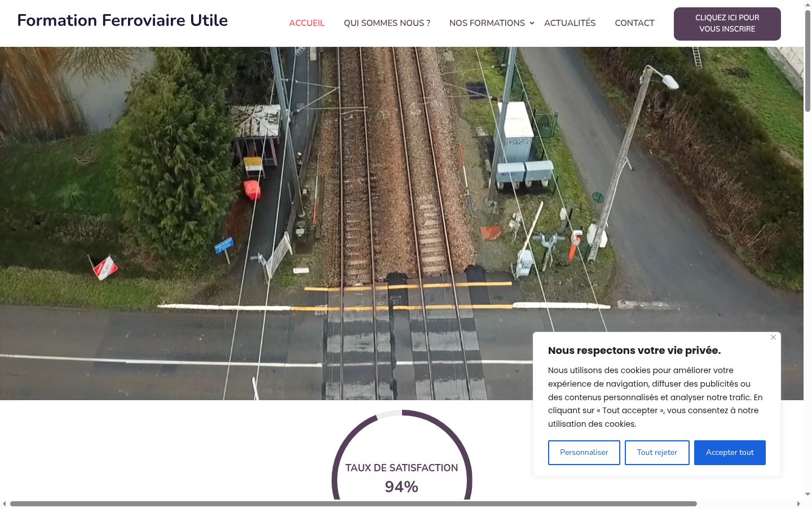
Task: Accept all cookies with Accepter tout
Action: pos(730,453)
